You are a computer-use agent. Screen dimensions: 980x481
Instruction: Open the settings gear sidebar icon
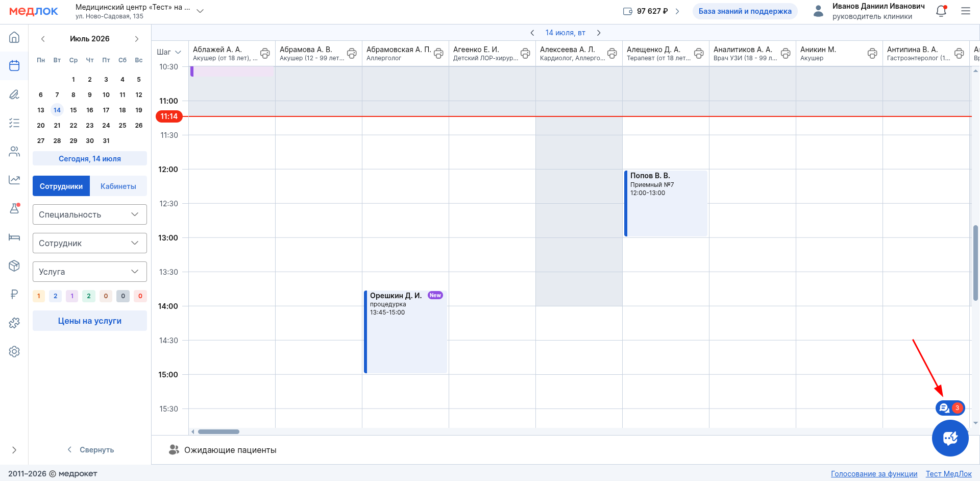click(x=14, y=351)
